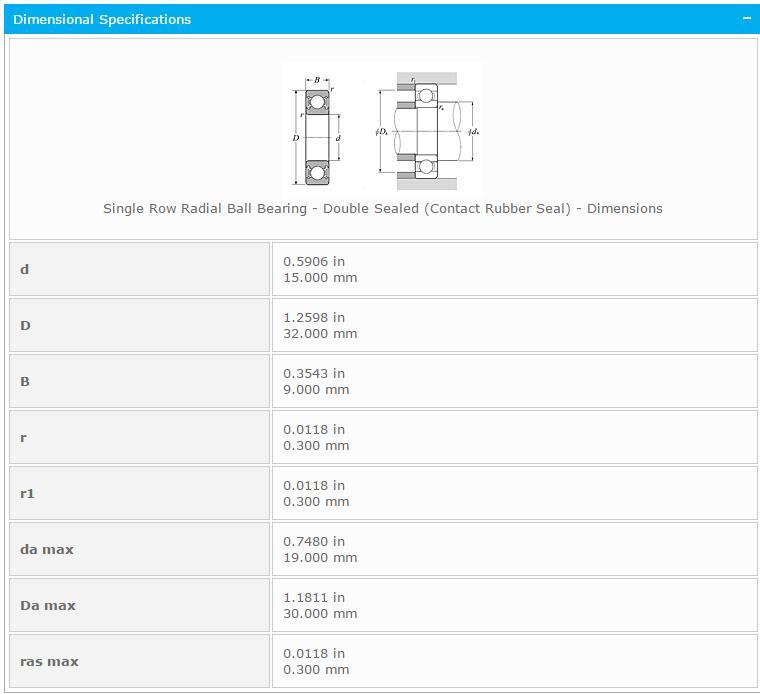Select the 9.000 mm width value cell
This screenshot has width=760, height=694.
pyautogui.click(x=514, y=381)
